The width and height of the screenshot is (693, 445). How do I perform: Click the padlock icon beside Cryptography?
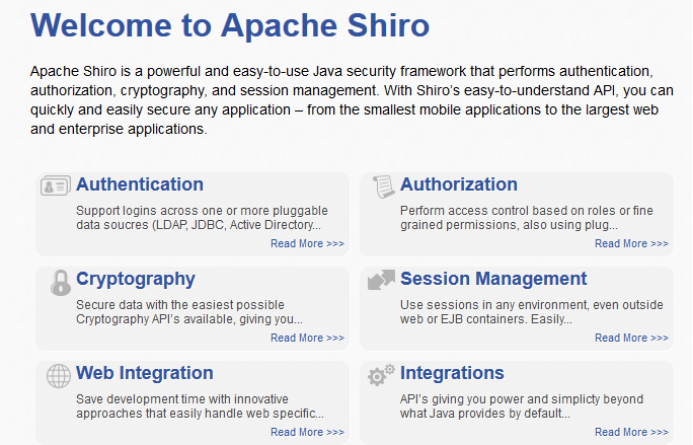point(61,282)
